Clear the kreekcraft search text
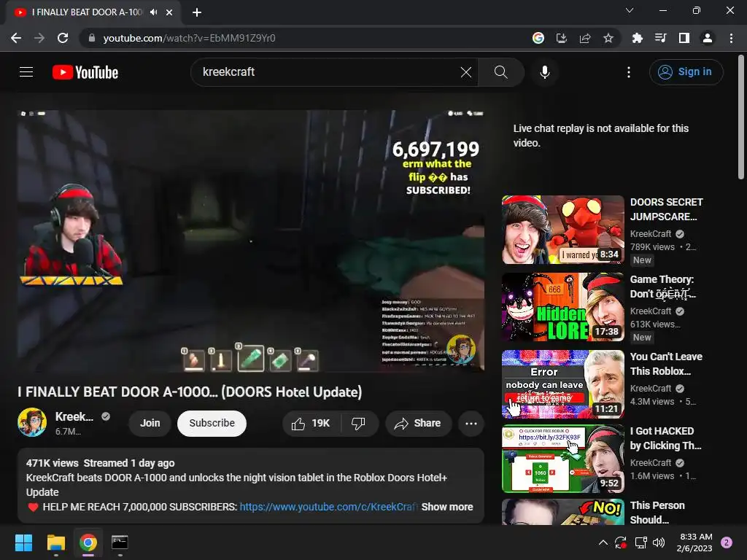The image size is (747, 560). coord(466,72)
